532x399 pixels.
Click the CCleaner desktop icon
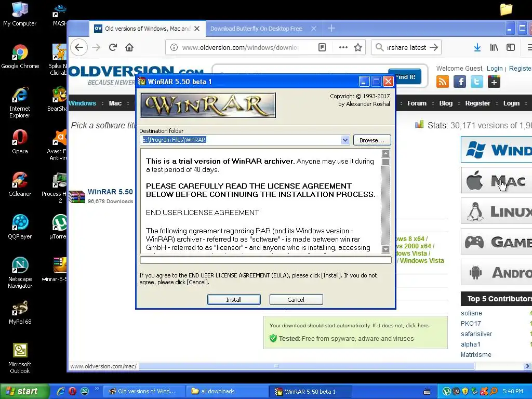[x=20, y=184]
